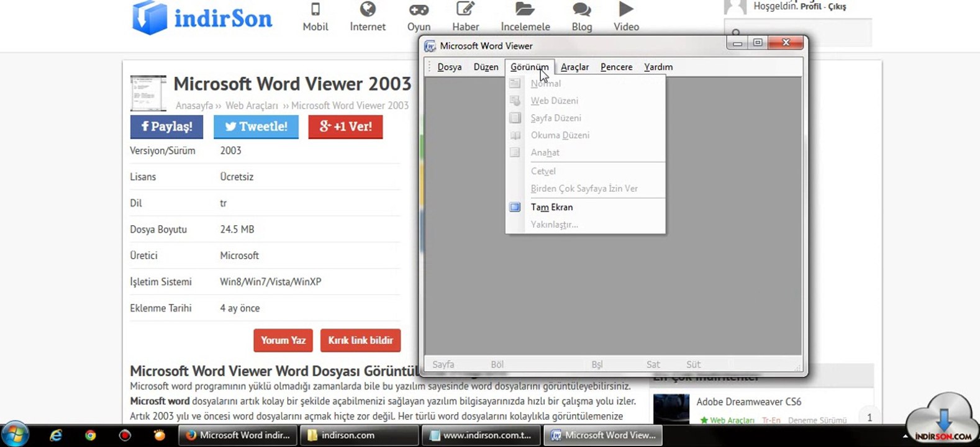Select Okuma Düzeni reading layout
Screen dimensions: 980x447
(x=586, y=135)
